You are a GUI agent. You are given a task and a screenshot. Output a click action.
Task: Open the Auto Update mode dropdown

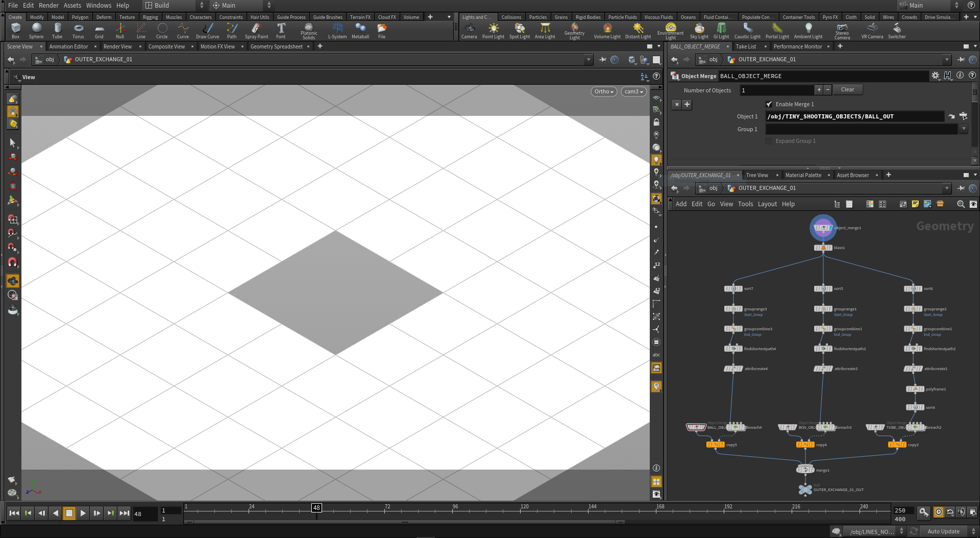[949, 531]
